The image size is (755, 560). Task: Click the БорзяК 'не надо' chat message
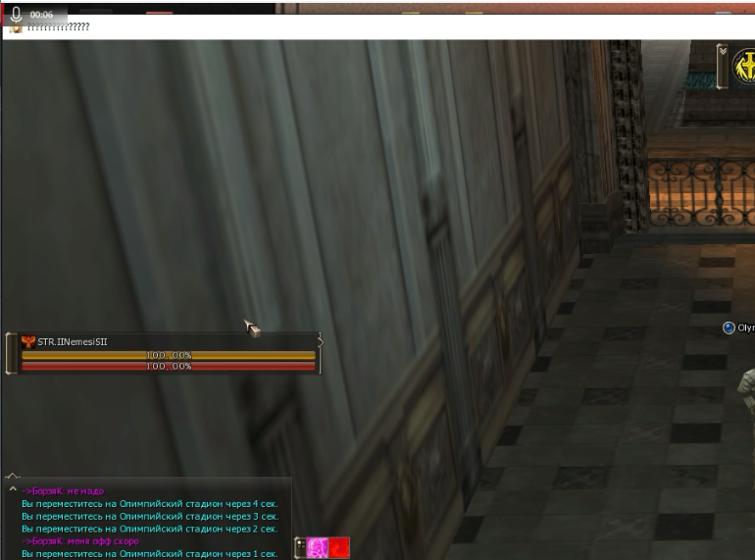tap(65, 490)
